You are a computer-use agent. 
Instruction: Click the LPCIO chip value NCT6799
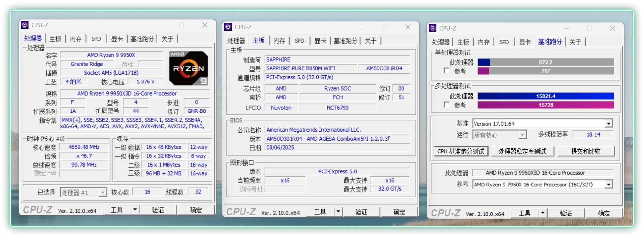(338, 108)
